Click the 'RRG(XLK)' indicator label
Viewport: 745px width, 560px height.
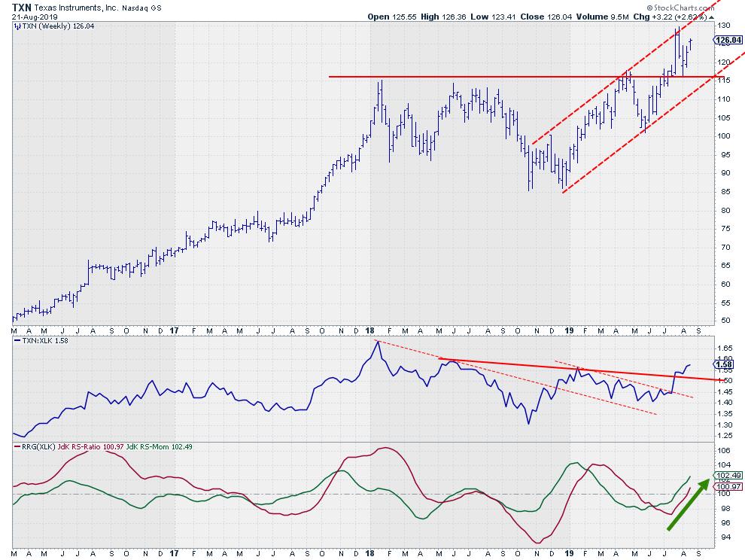(39, 447)
